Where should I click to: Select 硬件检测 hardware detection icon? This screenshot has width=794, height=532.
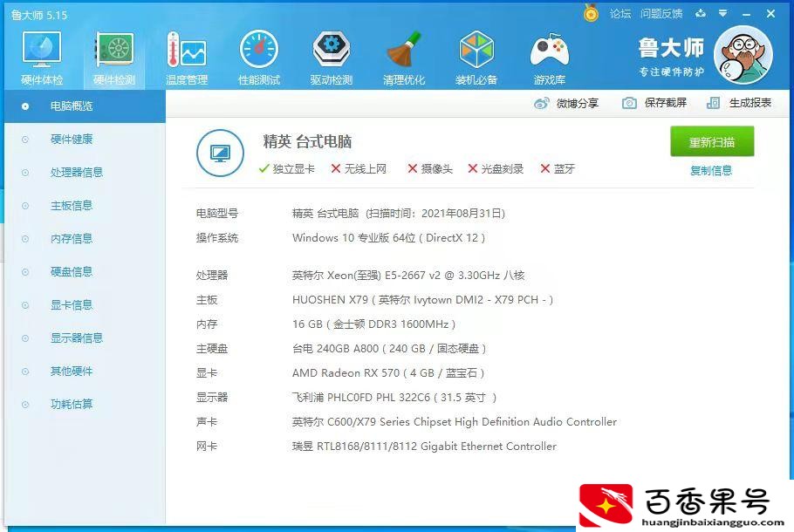(x=114, y=50)
